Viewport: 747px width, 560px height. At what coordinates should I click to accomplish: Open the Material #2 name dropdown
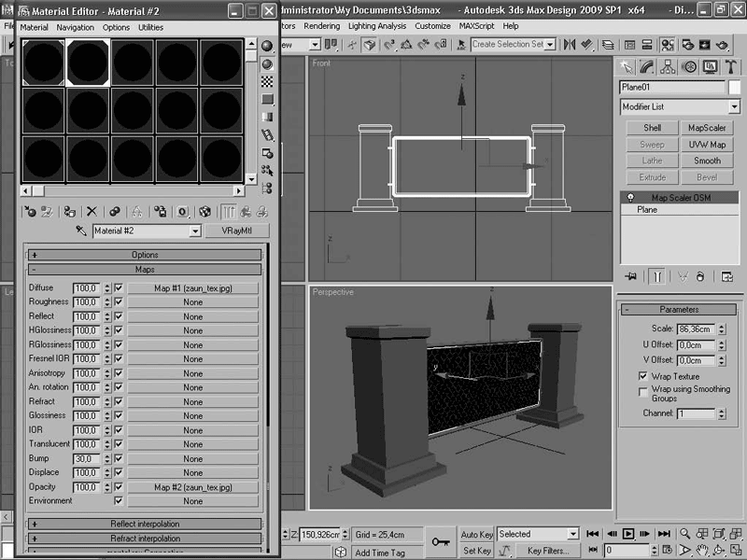point(195,231)
